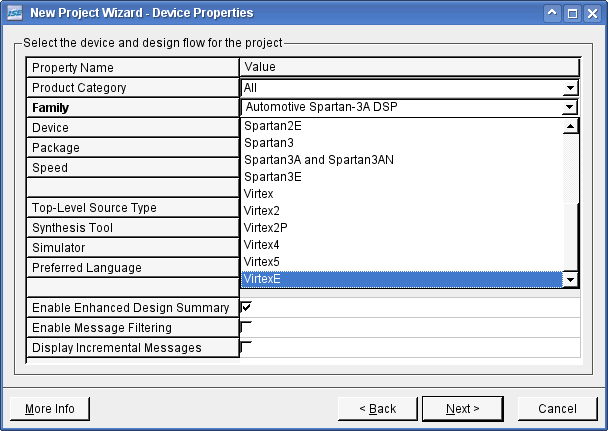The width and height of the screenshot is (608, 431).
Task: Enable Message Filtering checkbox
Action: pyautogui.click(x=246, y=327)
